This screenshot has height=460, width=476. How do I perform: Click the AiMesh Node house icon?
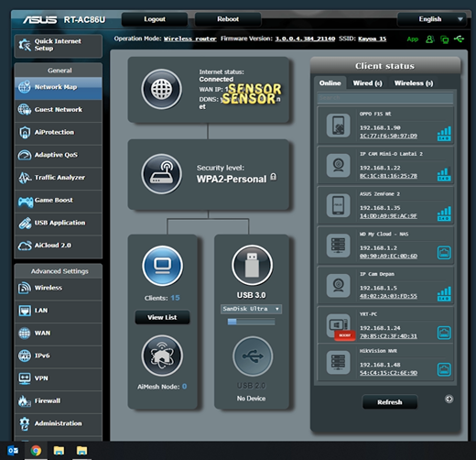click(x=162, y=356)
